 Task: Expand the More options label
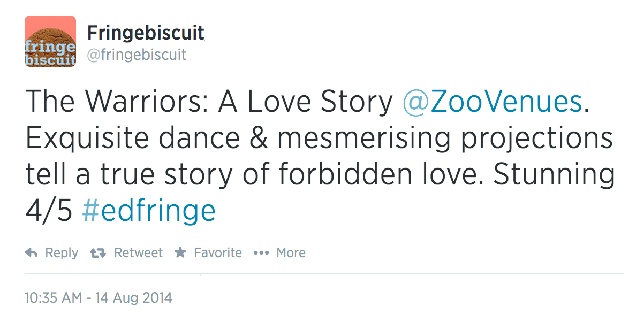click(291, 253)
